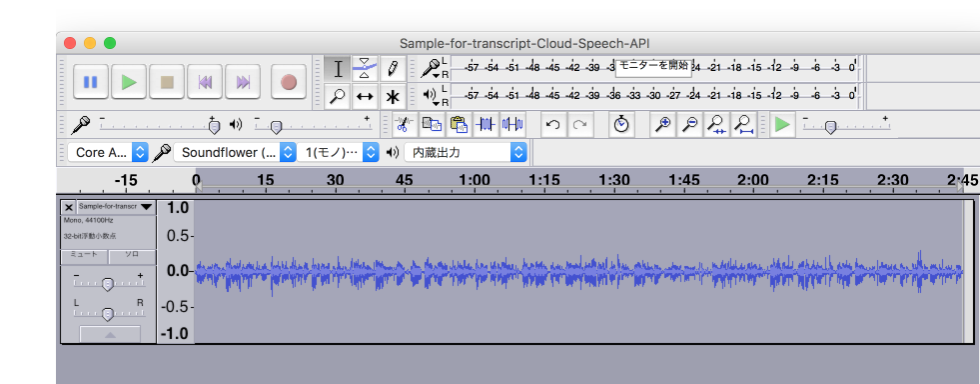Image resolution: width=980 pixels, height=384 pixels.
Task: Select the Envelope tool
Action: point(365,69)
